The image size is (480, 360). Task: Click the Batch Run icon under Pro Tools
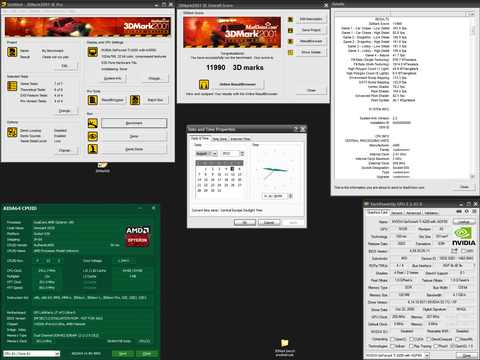coord(135,100)
